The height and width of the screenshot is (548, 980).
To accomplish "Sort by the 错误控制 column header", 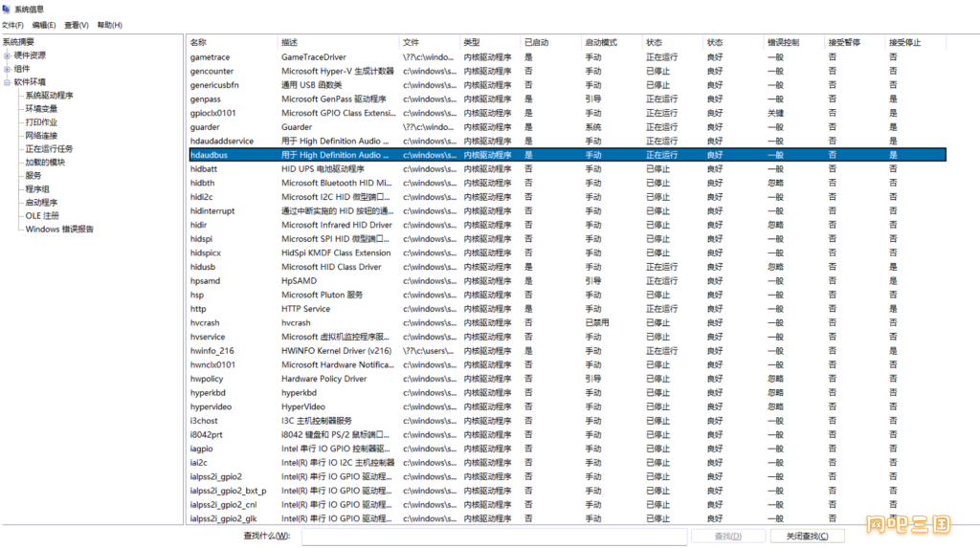I will (793, 42).
